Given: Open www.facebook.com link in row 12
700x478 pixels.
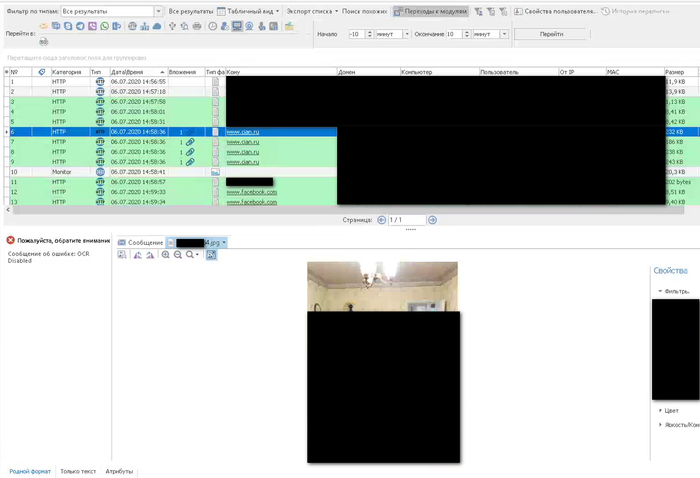Looking at the screenshot, I should tap(252, 192).
